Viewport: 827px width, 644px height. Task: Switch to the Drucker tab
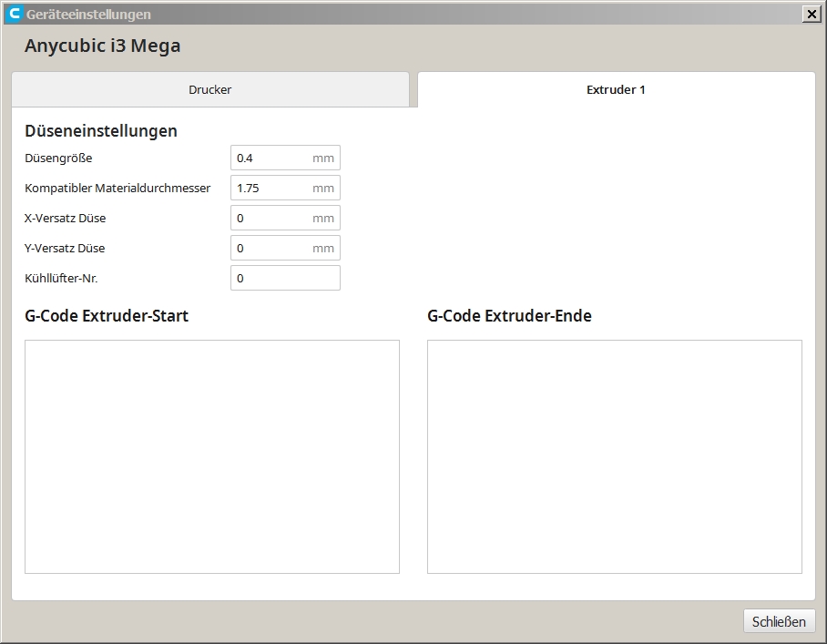pyautogui.click(x=209, y=90)
